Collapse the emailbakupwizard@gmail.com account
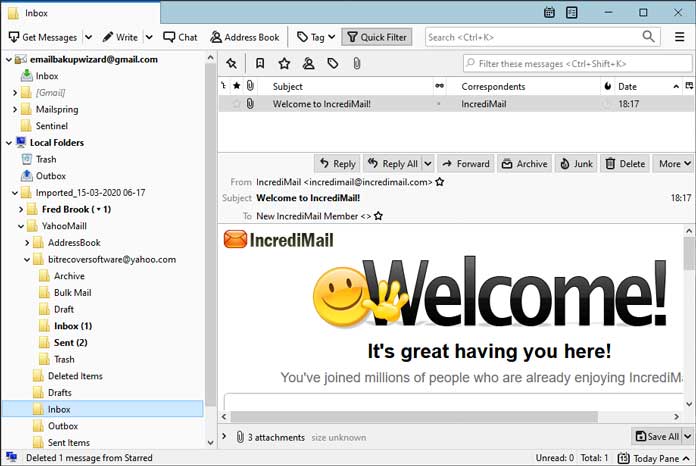The image size is (696, 466). pos(8,59)
